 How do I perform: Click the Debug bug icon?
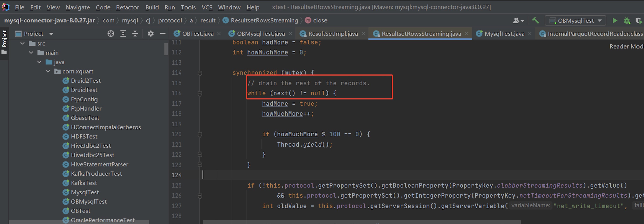(627, 21)
